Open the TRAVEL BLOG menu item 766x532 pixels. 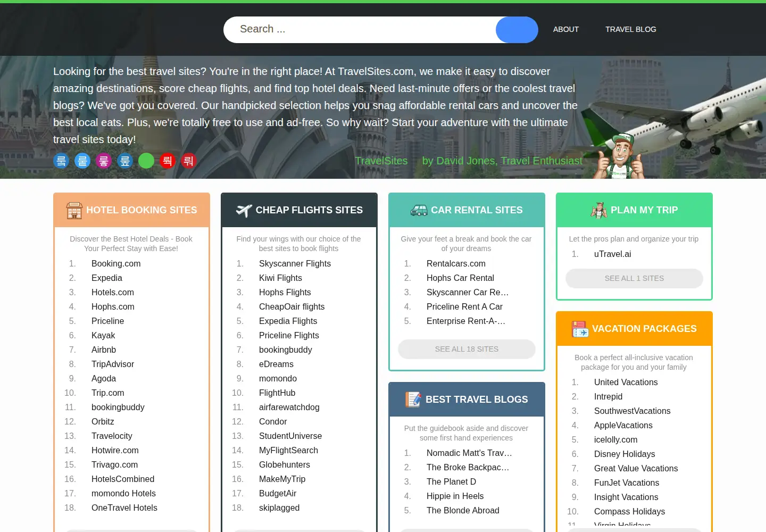pos(631,29)
